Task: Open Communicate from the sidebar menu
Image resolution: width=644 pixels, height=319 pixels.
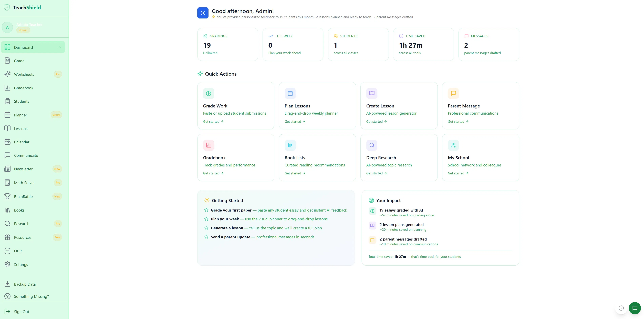Action: pos(33,155)
